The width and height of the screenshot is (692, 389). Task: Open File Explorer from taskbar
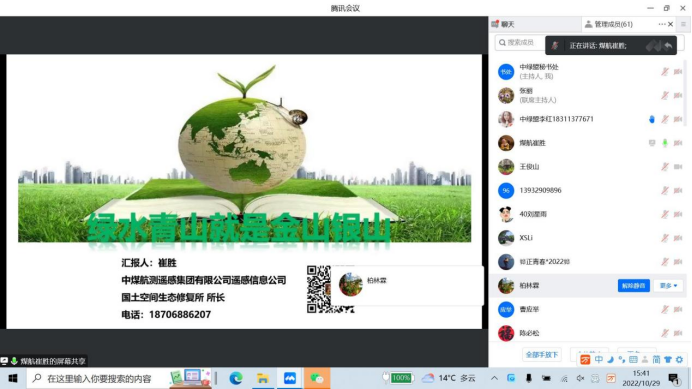[x=263, y=378]
